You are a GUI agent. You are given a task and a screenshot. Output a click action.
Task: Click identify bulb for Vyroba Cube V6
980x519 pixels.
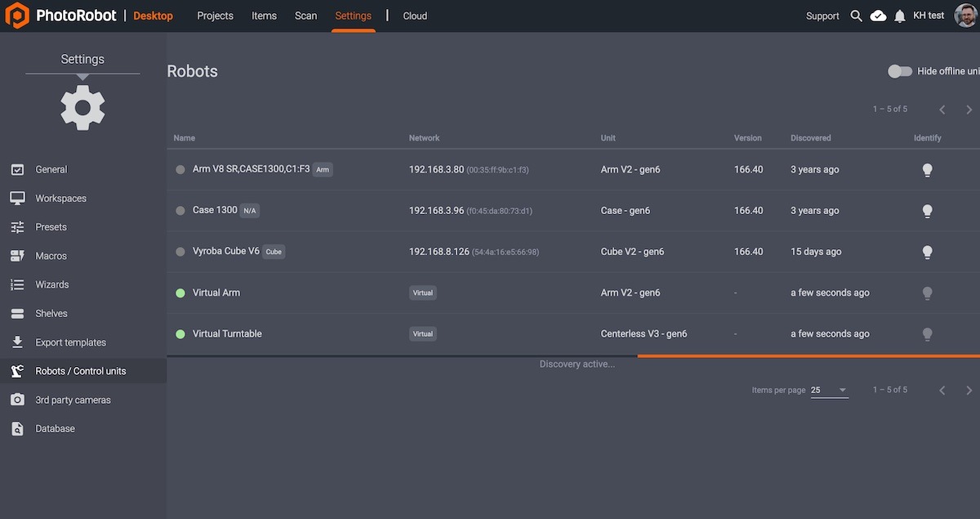tap(927, 252)
